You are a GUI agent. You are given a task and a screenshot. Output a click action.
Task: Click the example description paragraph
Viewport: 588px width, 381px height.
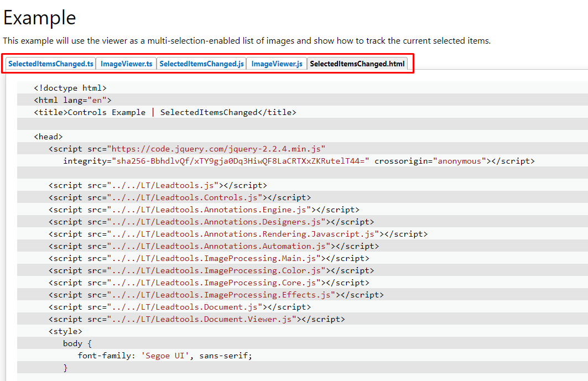point(247,40)
